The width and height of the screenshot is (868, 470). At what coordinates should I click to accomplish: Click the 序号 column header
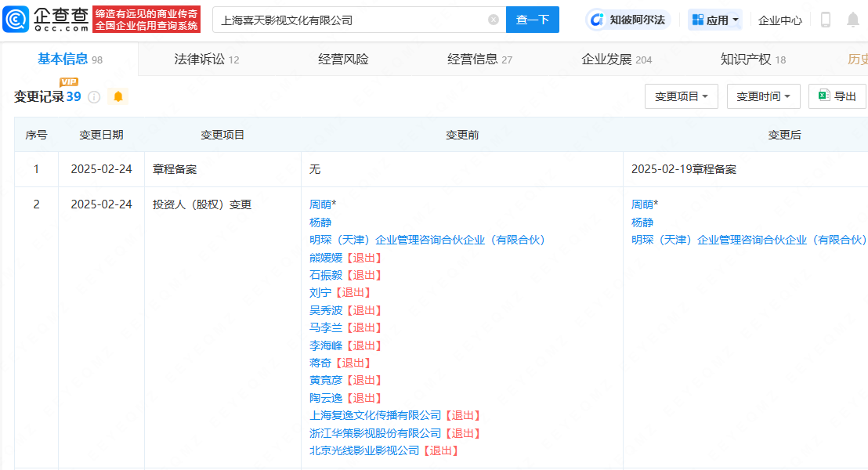click(x=37, y=135)
